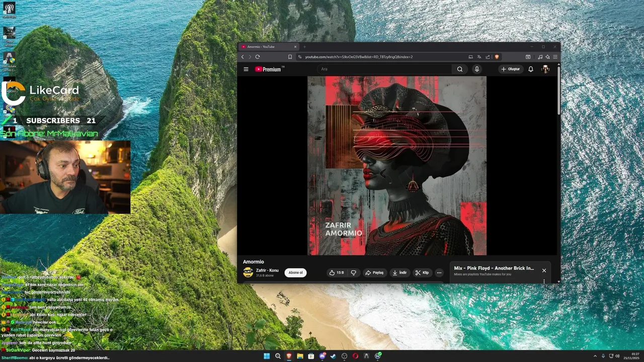The height and width of the screenshot is (362, 644).
Task: Download the video with İndir
Action: click(x=399, y=273)
